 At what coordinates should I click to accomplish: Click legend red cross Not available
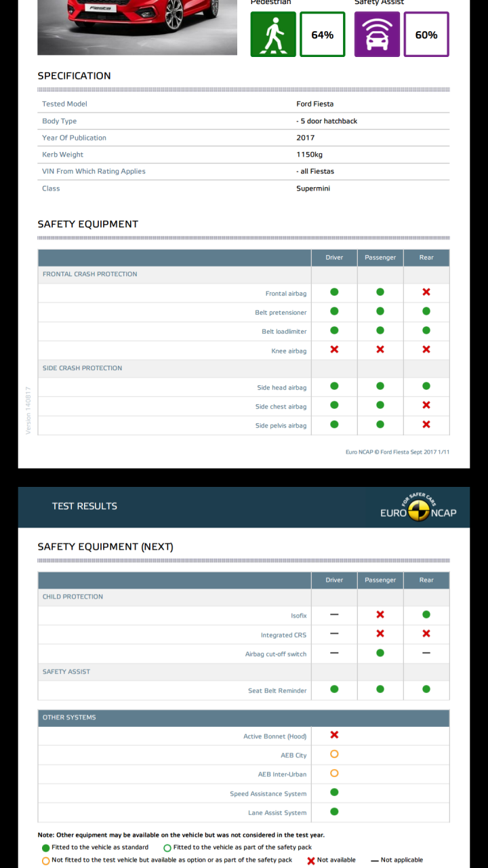click(x=311, y=861)
